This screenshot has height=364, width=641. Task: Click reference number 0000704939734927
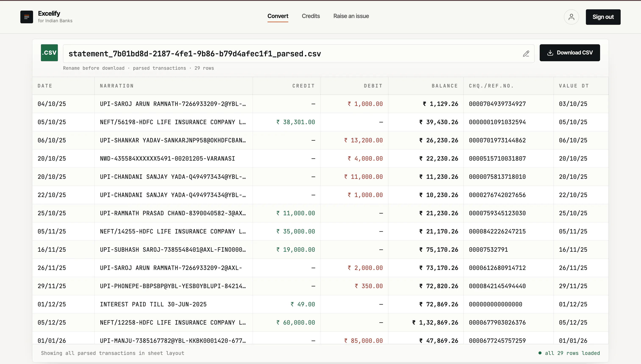coord(497,104)
